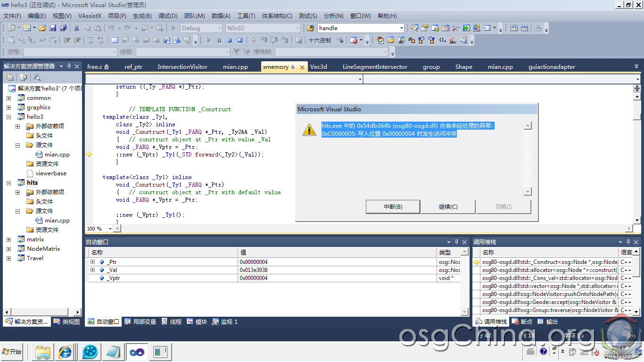Viewport: 644px width, 362px height.
Task: Switch to the 断点 tab
Action: click(x=522, y=321)
